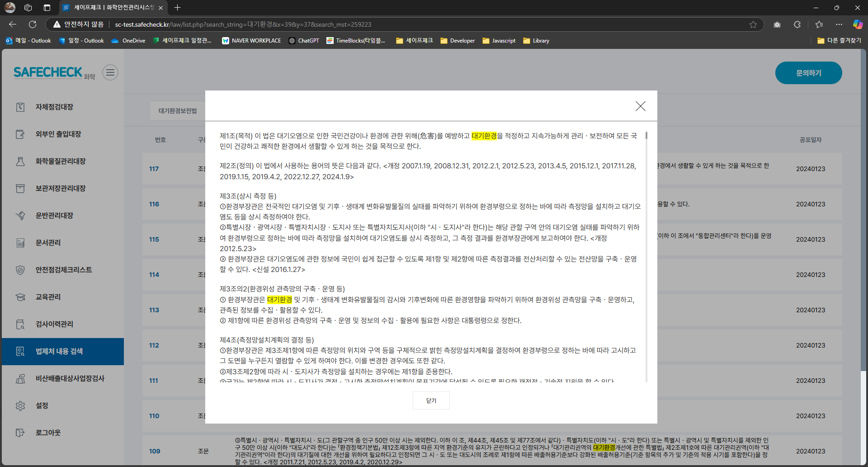Open 화학물질관리대장 flask icon
The height and width of the screenshot is (467, 868).
click(20, 161)
